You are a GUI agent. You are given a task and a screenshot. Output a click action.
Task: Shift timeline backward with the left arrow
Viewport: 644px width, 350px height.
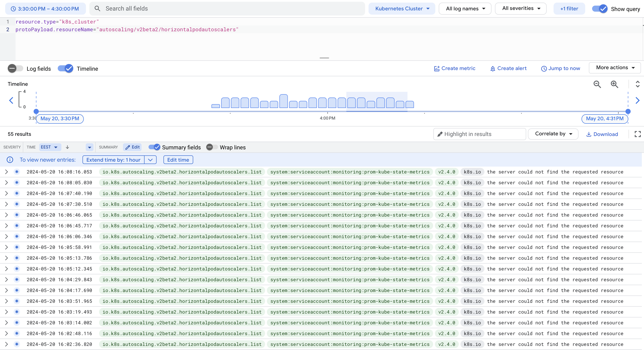coord(11,101)
